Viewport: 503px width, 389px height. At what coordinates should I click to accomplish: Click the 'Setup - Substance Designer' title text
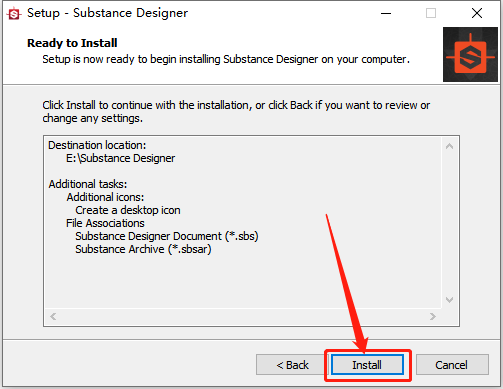107,13
